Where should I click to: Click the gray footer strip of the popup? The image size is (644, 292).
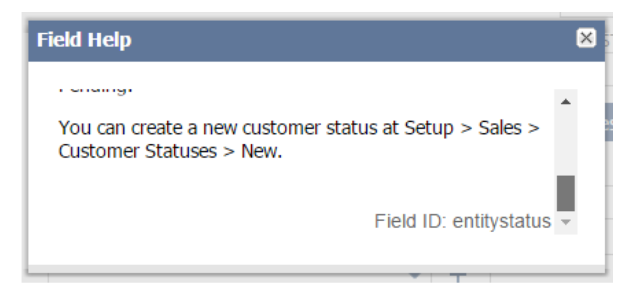point(316,268)
